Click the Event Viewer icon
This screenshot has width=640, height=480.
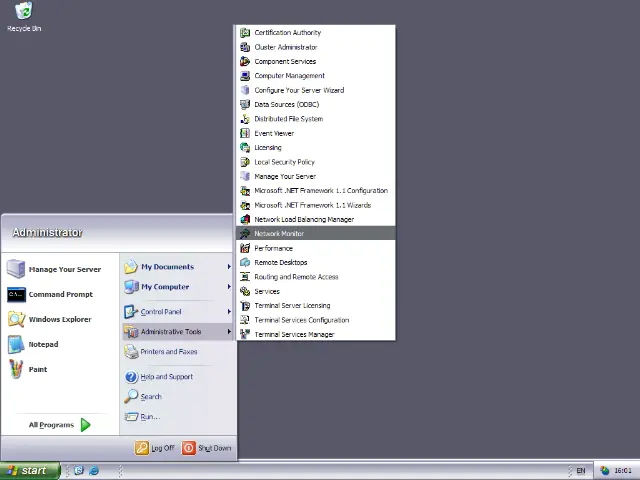pyautogui.click(x=245, y=133)
